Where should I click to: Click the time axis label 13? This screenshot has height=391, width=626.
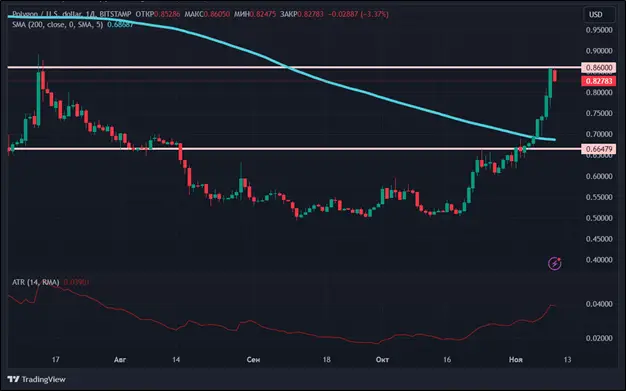[567, 360]
